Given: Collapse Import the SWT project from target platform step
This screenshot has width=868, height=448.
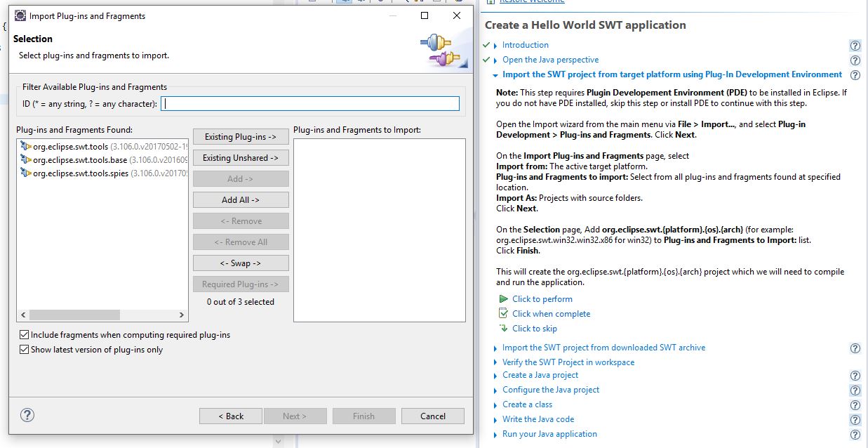Looking at the screenshot, I should pos(495,75).
